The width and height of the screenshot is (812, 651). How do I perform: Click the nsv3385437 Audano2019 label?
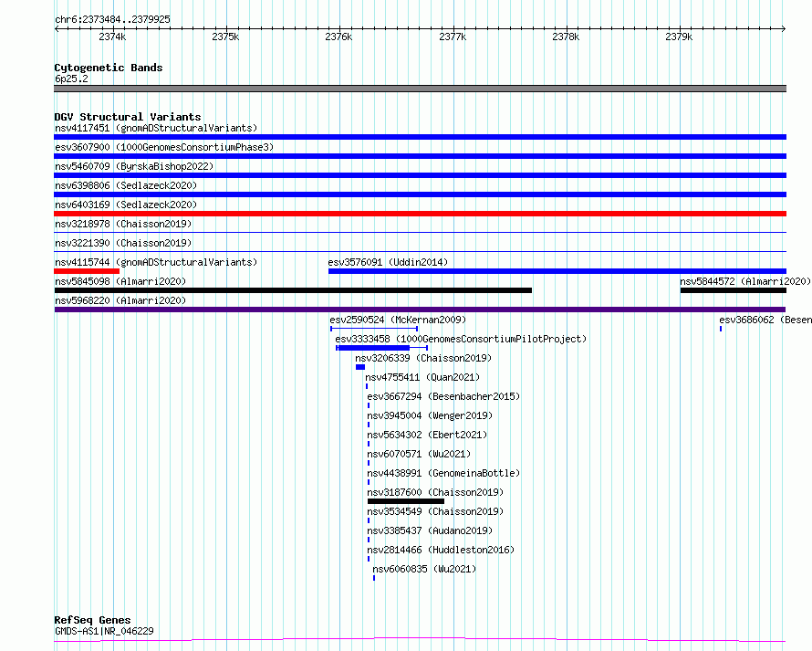pos(430,530)
